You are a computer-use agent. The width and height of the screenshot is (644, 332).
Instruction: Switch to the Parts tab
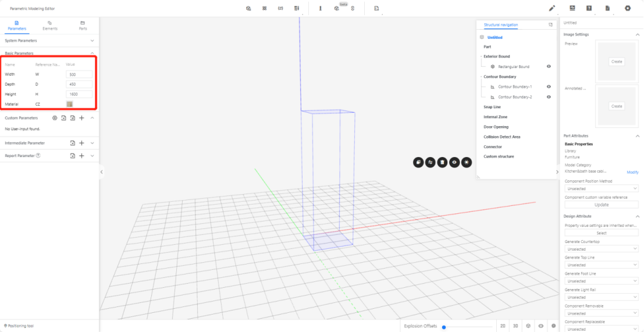(x=83, y=25)
